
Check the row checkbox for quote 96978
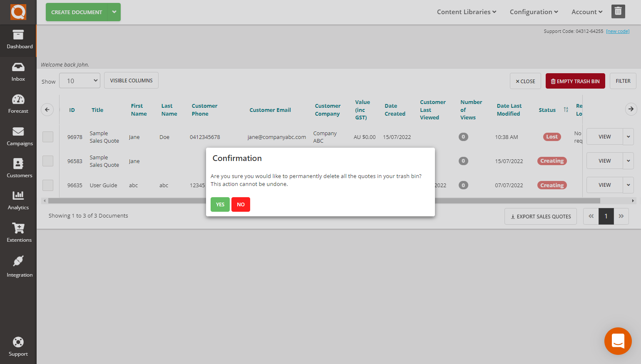47,136
